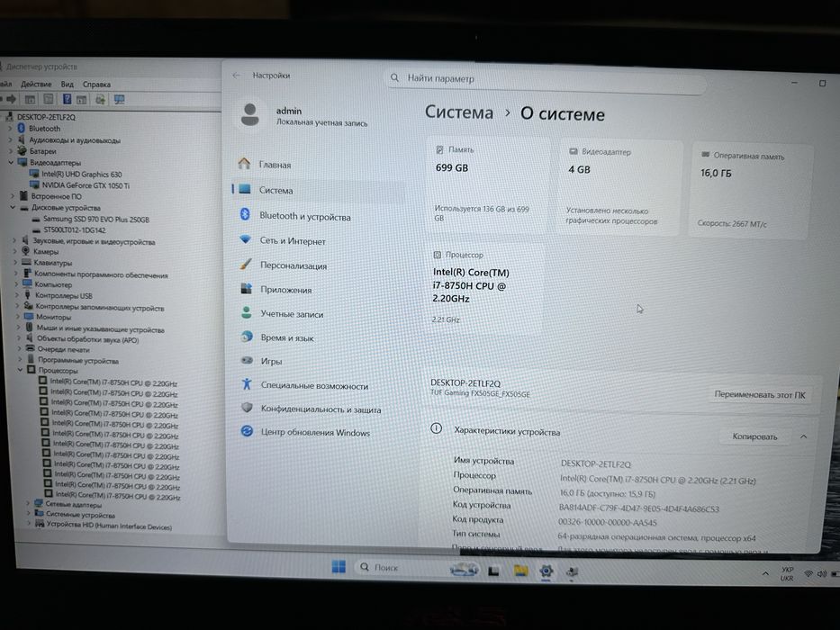Click the Код продукта value 00326-10000-00000-AA545
840x630 pixels.
click(607, 522)
